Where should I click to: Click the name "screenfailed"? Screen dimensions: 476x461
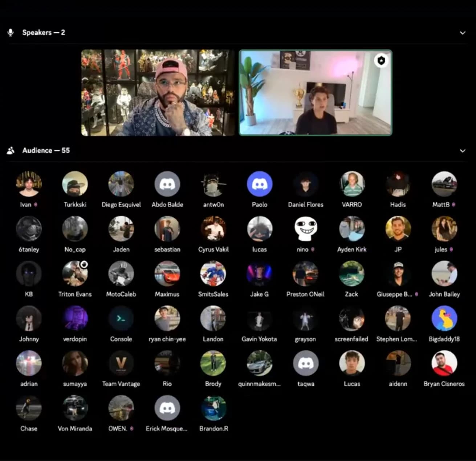[351, 339]
